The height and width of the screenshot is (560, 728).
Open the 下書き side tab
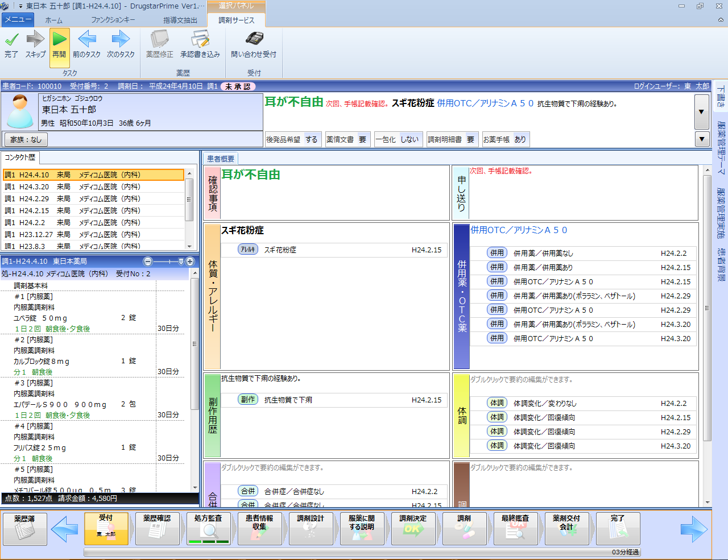pos(721,96)
